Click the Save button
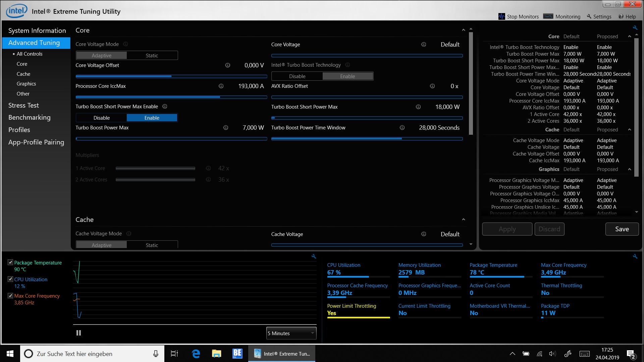 tap(622, 229)
